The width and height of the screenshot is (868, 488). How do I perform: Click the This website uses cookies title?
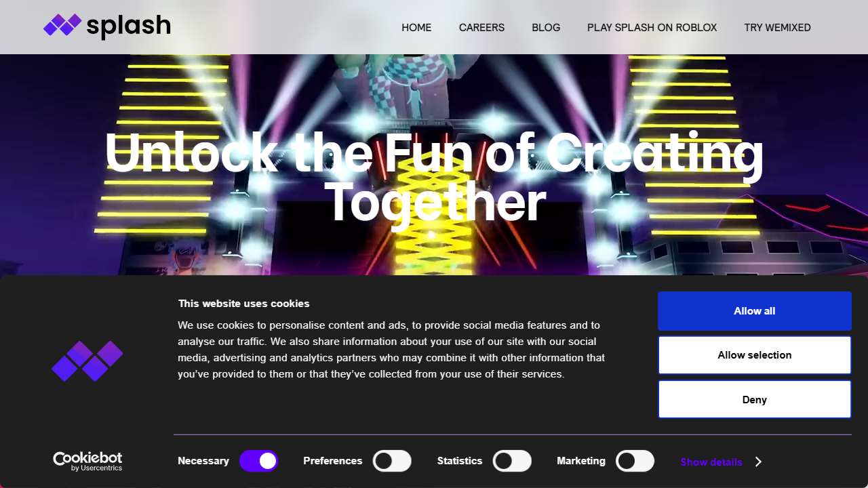pos(243,304)
